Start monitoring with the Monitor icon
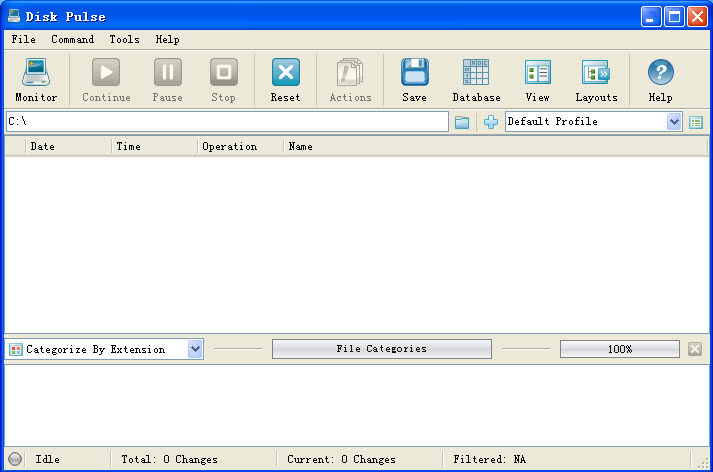 (36, 80)
